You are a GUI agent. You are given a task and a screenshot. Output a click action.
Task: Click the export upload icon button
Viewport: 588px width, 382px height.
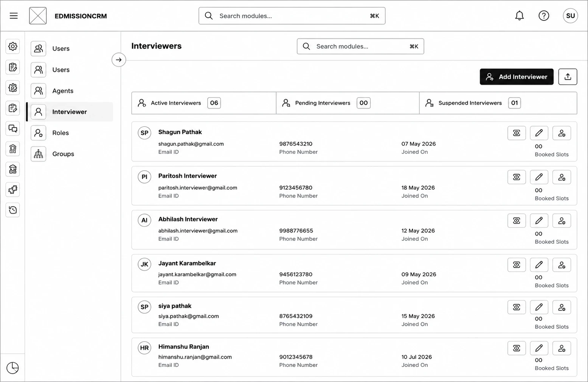(x=568, y=77)
